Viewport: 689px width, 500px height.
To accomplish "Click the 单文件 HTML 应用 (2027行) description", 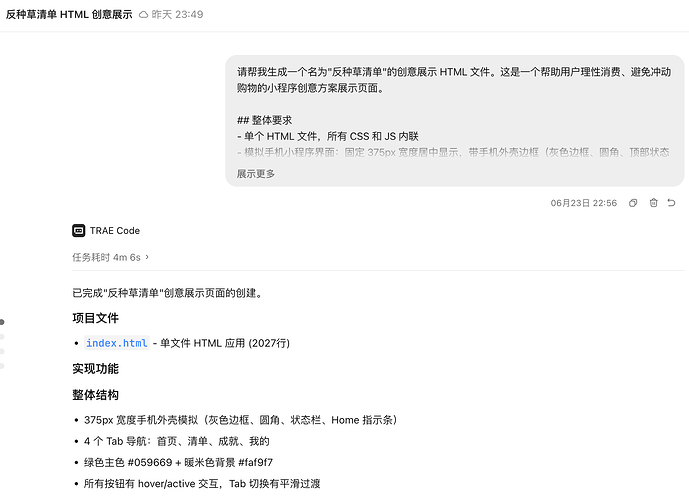I will [x=225, y=343].
